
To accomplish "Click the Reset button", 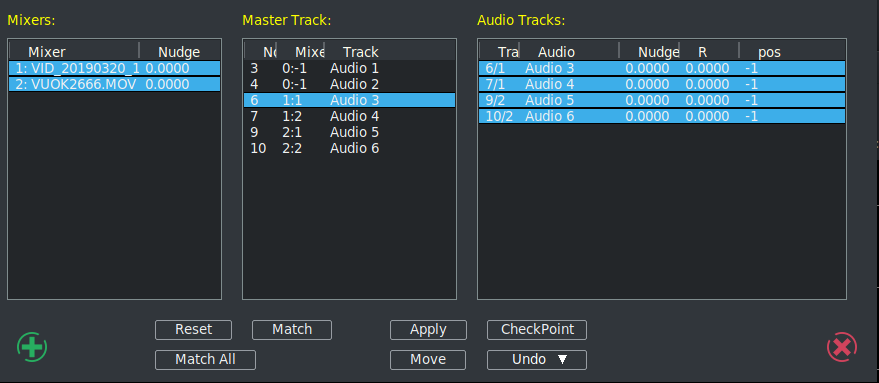I will pos(193,330).
